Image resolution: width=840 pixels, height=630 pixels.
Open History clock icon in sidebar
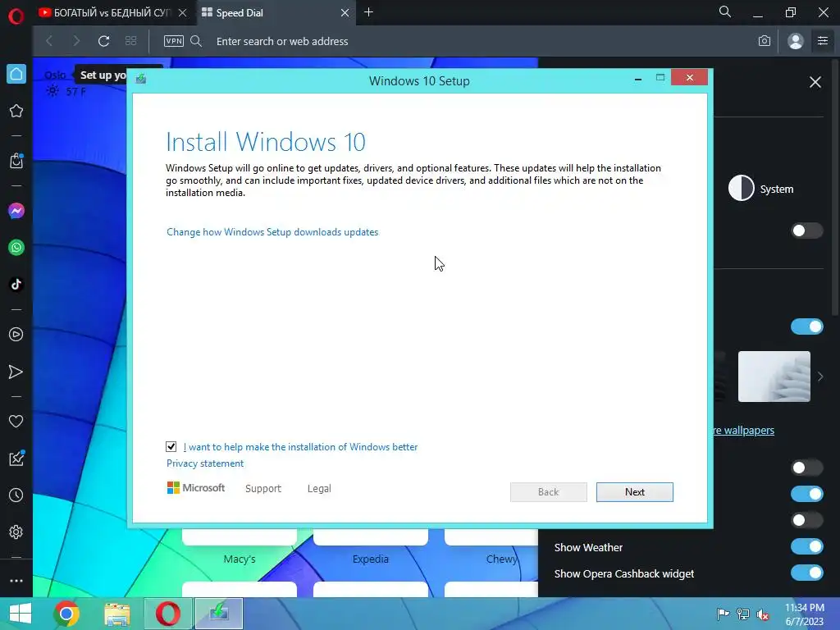[x=16, y=495]
